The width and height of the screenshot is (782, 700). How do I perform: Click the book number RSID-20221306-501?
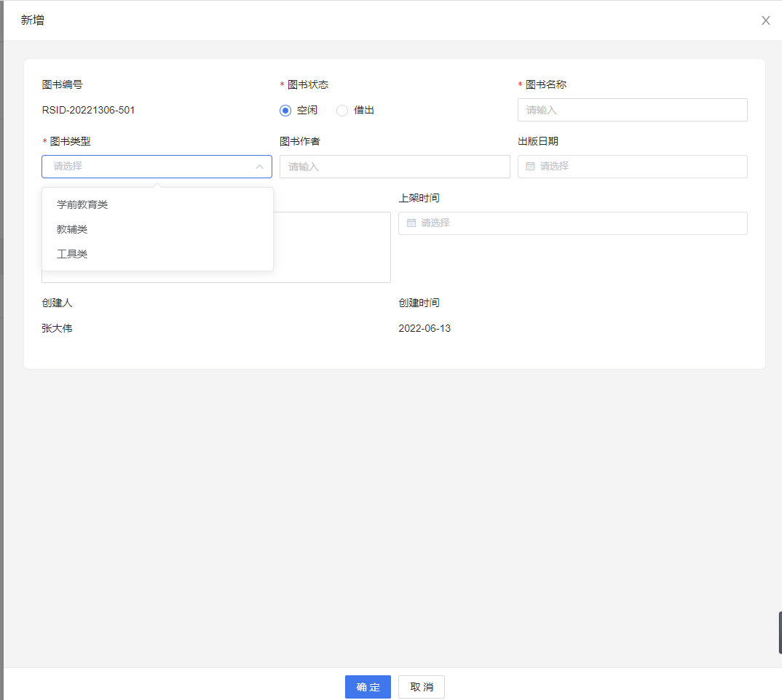click(88, 110)
